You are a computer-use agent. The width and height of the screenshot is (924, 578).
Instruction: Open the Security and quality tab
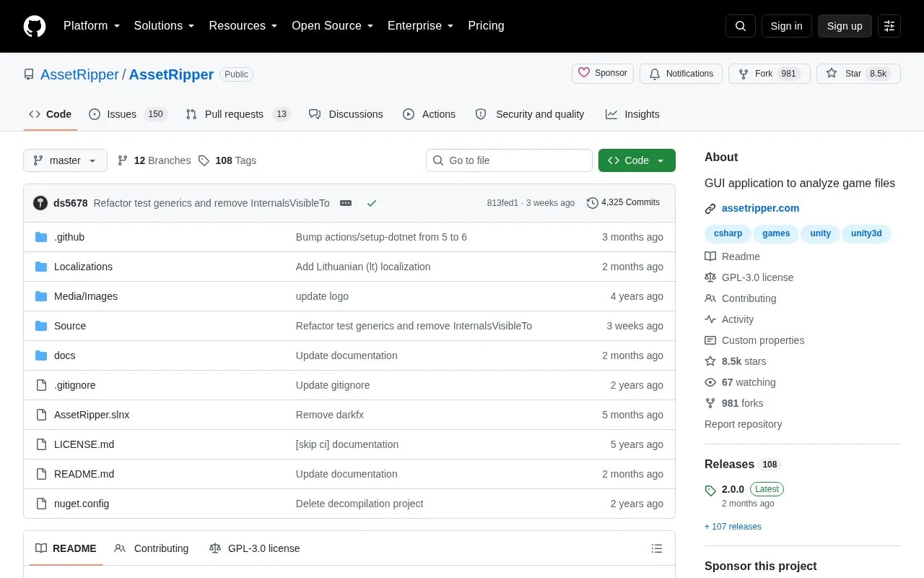pos(530,114)
